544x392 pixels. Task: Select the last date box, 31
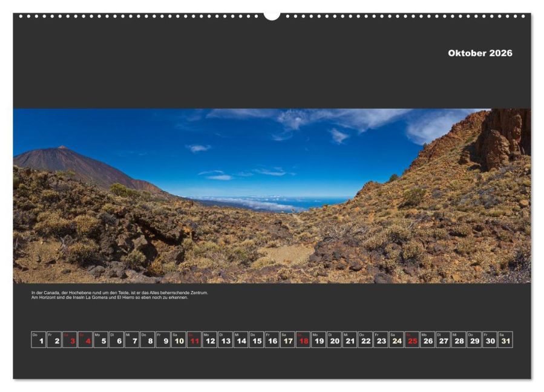505,339
